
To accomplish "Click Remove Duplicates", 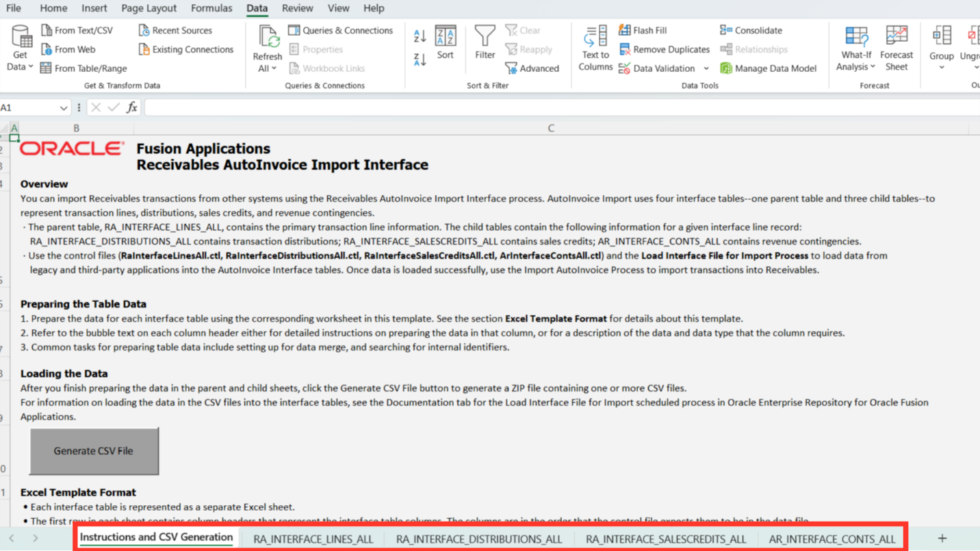I will pyautogui.click(x=665, y=49).
